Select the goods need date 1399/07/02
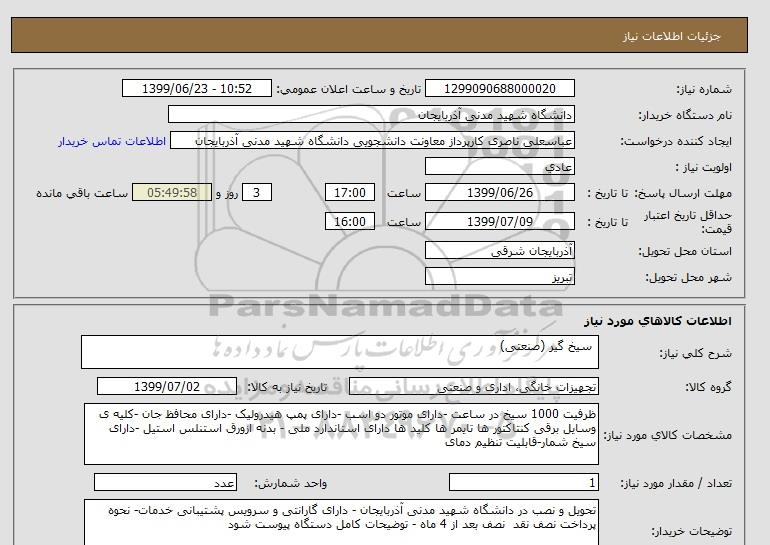 tap(167, 386)
